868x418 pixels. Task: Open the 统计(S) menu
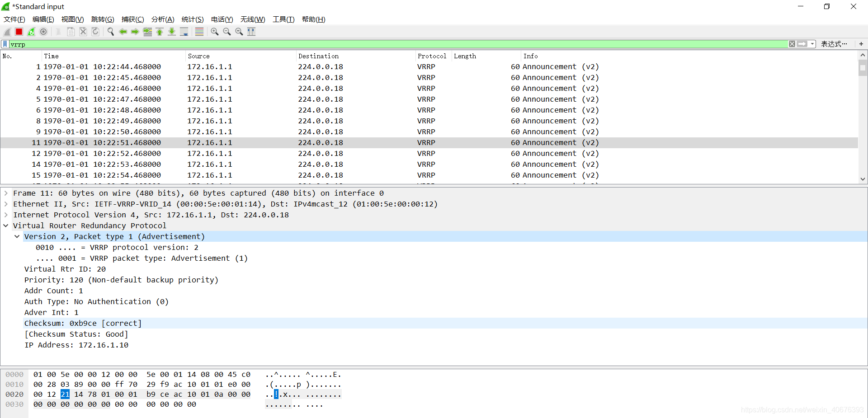(193, 19)
